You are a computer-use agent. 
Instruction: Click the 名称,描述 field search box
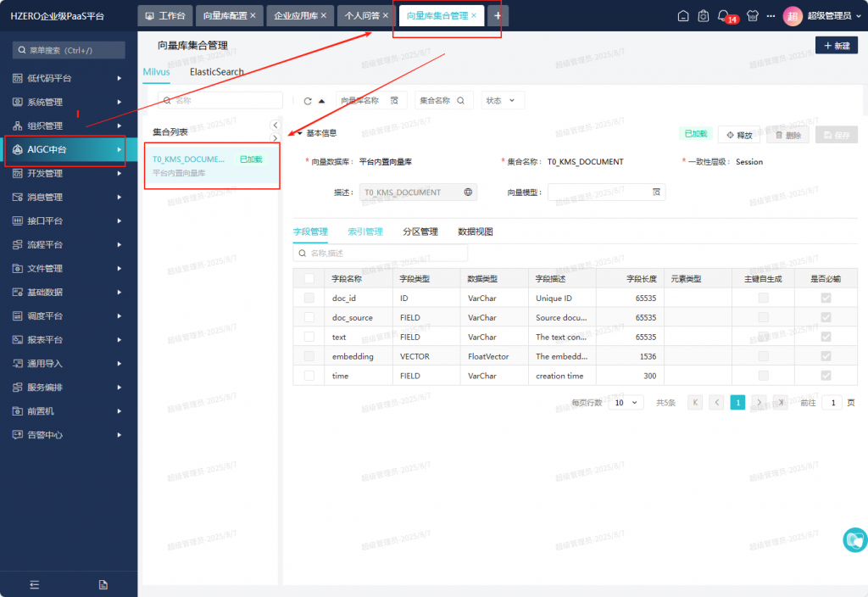pyautogui.click(x=380, y=254)
